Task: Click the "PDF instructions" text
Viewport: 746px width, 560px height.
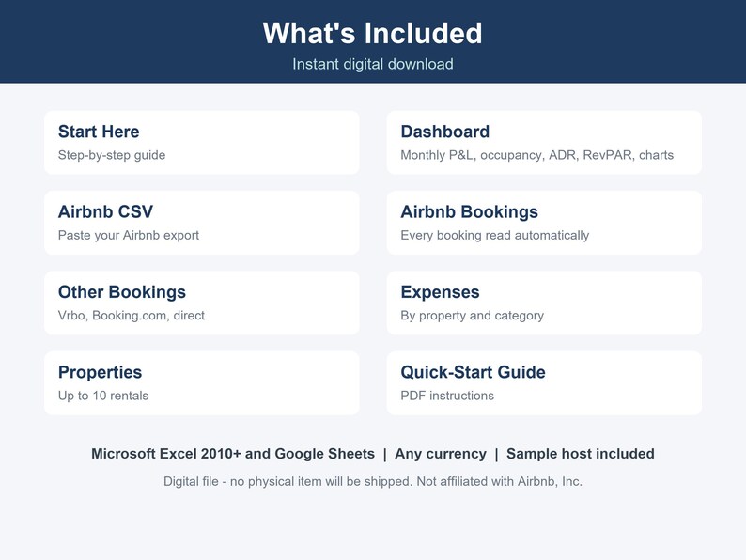Action: pos(447,396)
